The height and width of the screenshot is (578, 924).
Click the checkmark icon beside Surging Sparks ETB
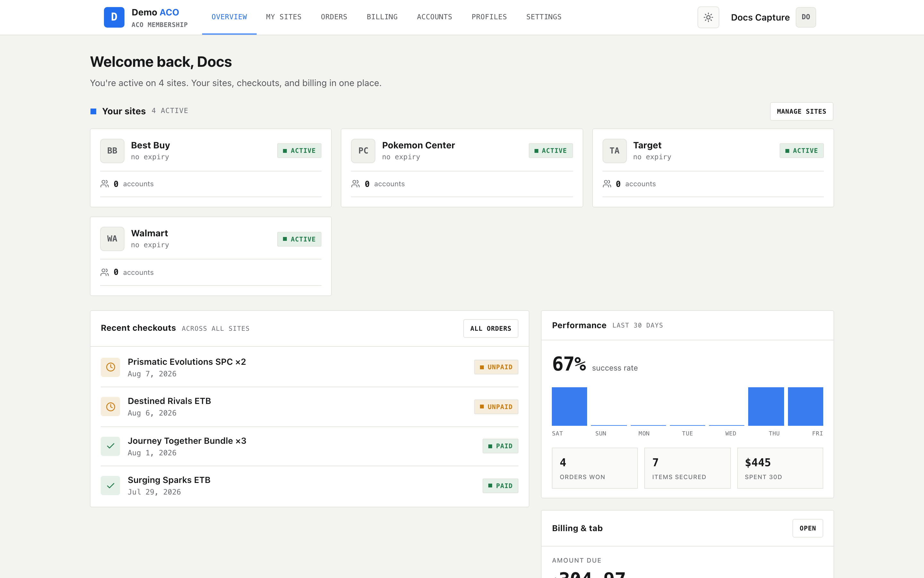tap(110, 486)
